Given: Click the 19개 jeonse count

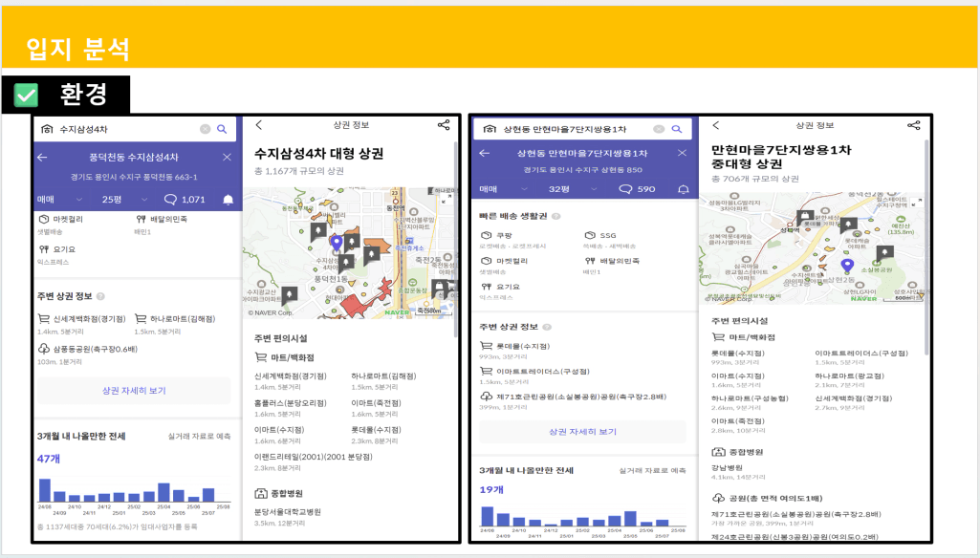Looking at the screenshot, I should coord(491,490).
